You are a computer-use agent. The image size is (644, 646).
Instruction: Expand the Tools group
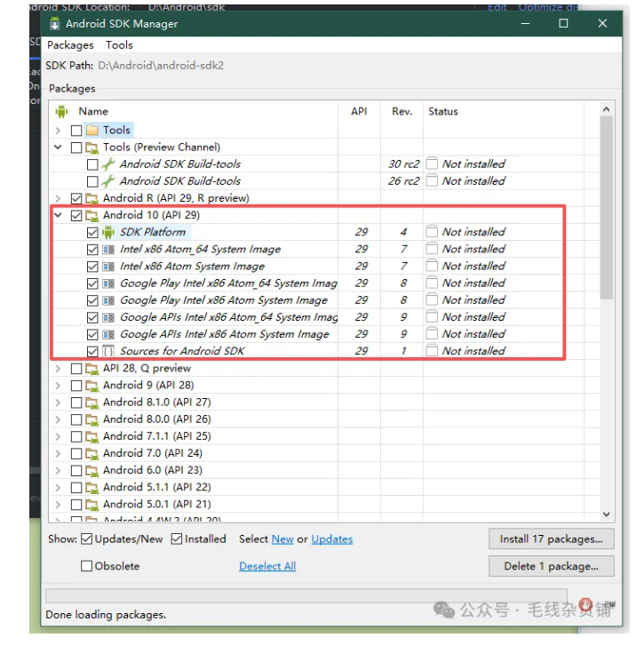(58, 131)
